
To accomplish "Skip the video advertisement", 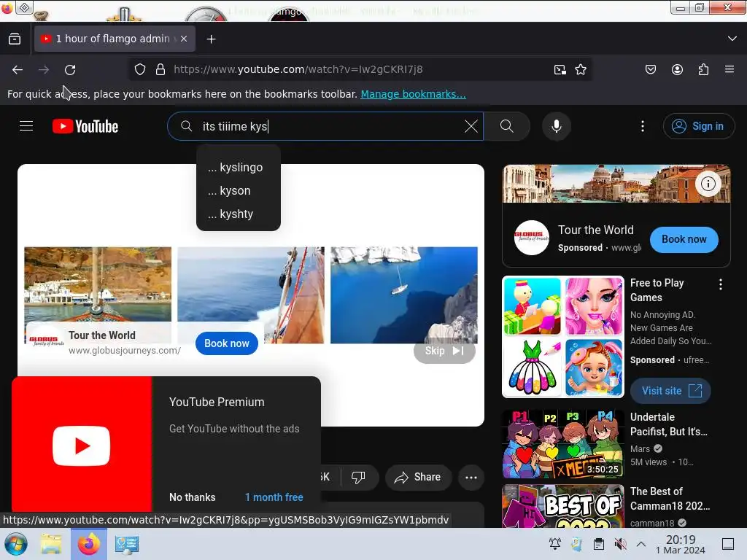I will pos(444,351).
